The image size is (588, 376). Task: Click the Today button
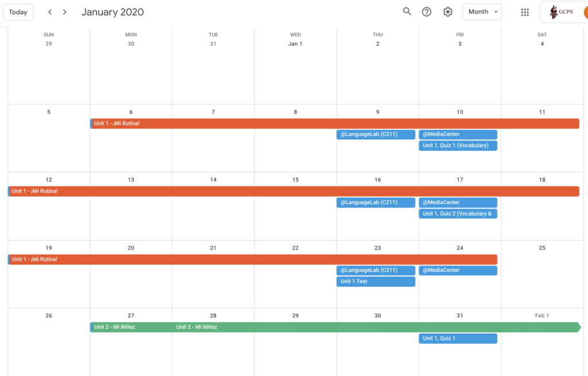[18, 12]
